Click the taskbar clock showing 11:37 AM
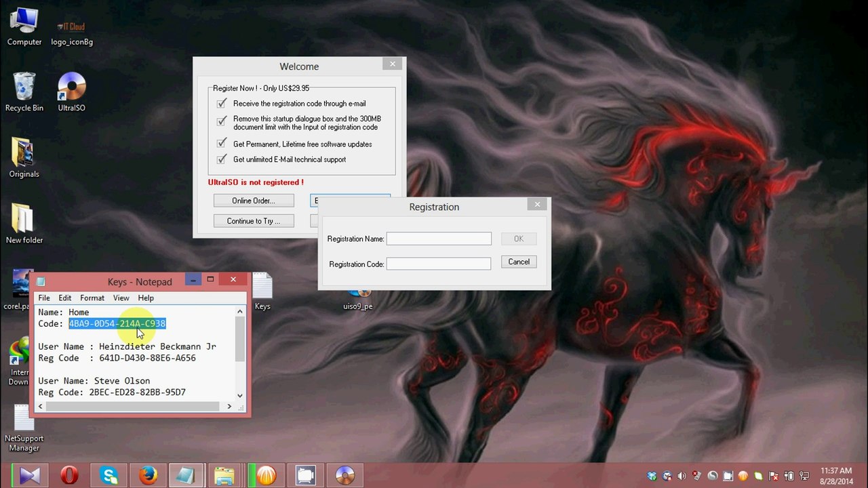 (836, 476)
